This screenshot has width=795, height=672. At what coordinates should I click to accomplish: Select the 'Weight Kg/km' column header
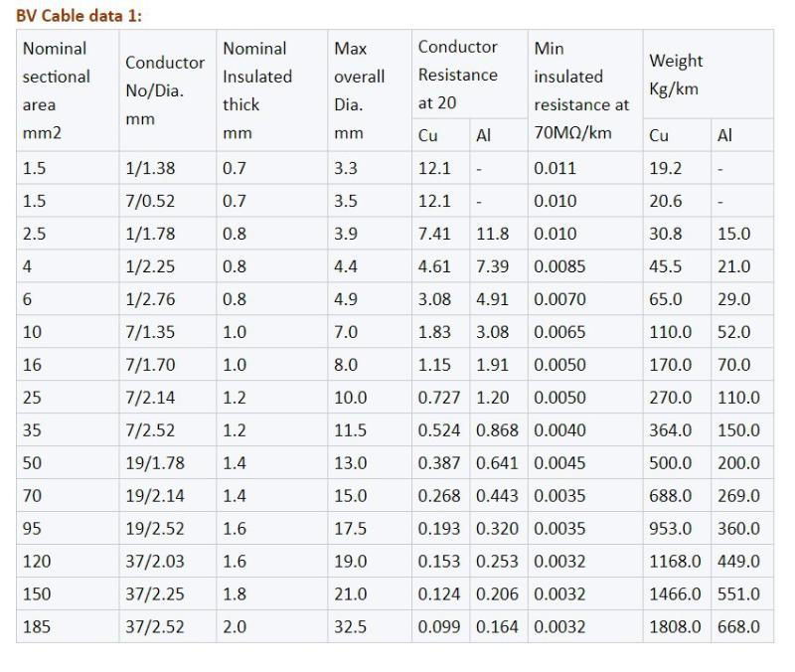(x=676, y=75)
